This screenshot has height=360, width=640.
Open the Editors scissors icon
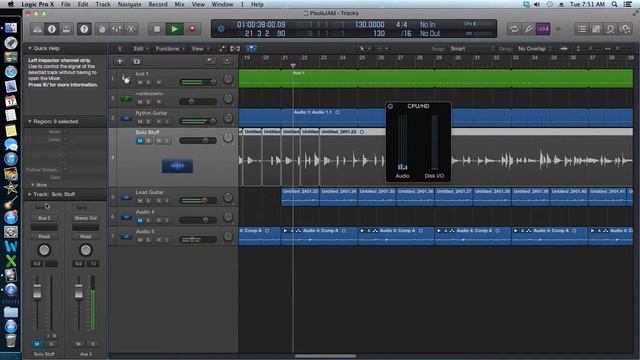pyautogui.click(x=131, y=29)
